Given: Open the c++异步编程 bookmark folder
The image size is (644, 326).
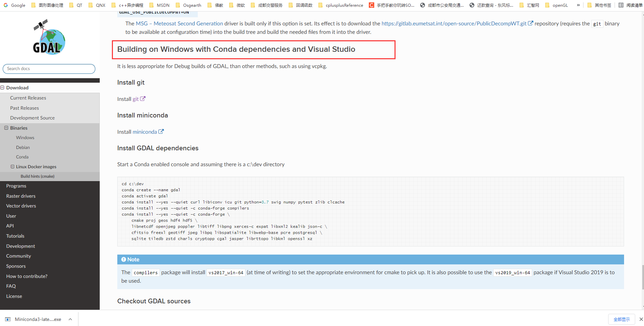Looking at the screenshot, I should click(127, 5).
